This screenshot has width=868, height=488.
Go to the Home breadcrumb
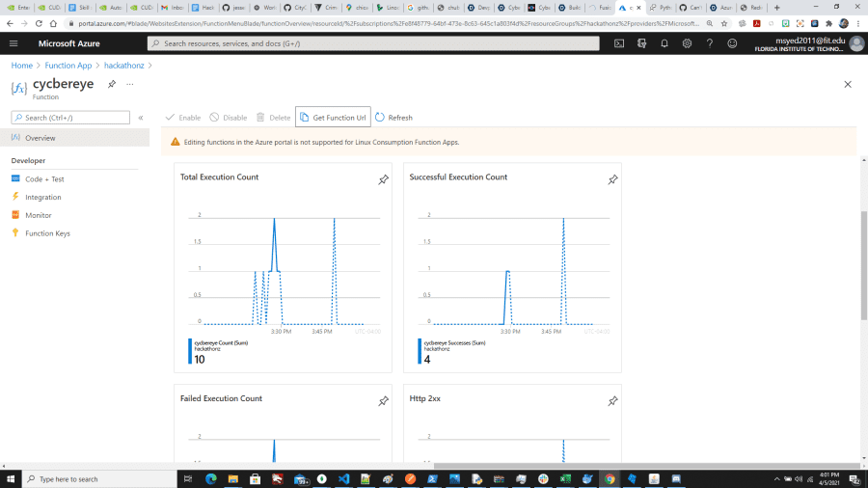click(21, 66)
